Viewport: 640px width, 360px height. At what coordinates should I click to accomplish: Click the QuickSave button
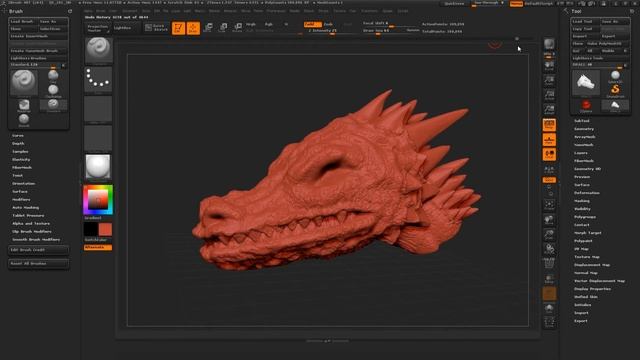click(x=454, y=4)
